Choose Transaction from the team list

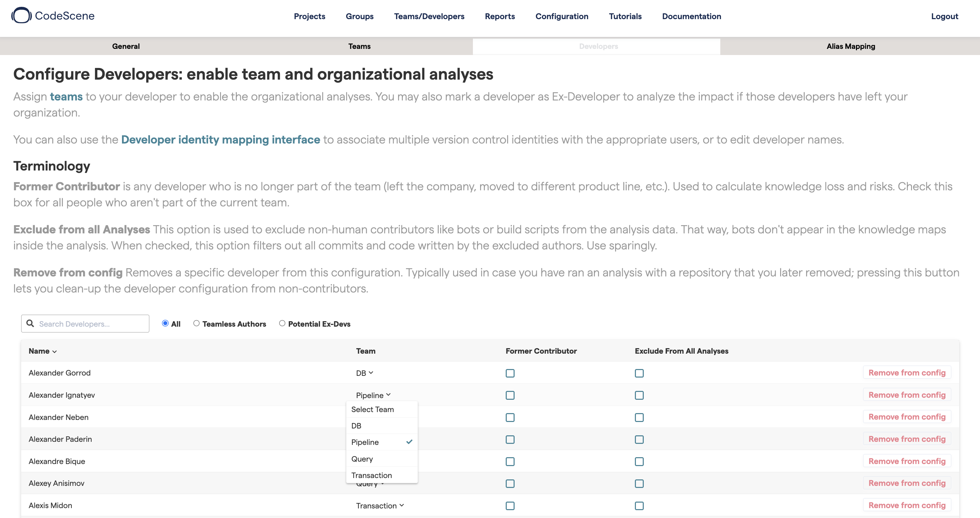coord(371,475)
